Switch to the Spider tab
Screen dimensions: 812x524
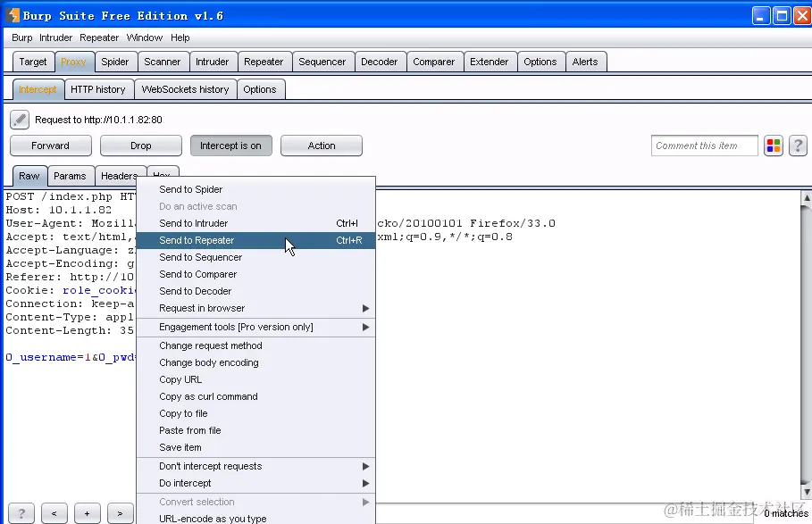(x=115, y=62)
